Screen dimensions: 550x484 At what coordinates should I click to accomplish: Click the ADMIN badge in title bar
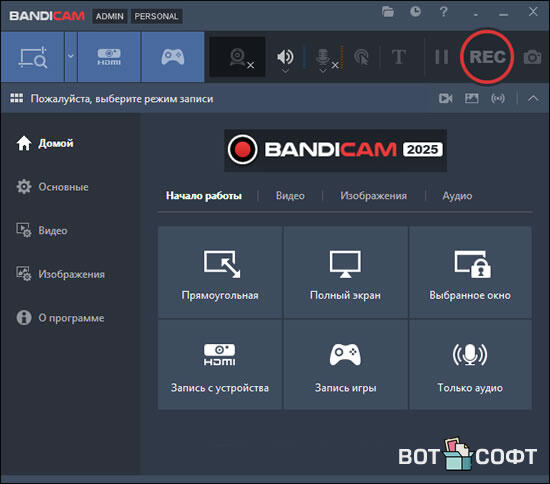pyautogui.click(x=110, y=16)
